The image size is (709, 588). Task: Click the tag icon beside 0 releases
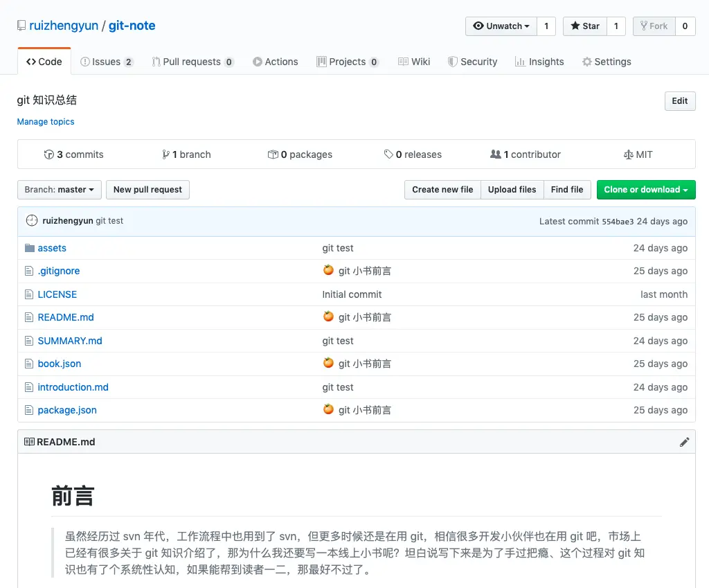click(x=388, y=154)
